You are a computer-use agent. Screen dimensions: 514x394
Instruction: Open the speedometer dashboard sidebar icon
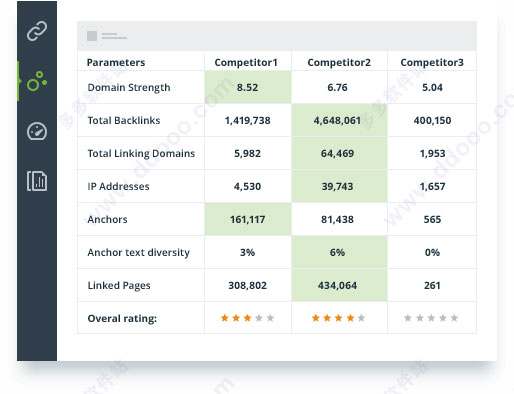coord(37,131)
